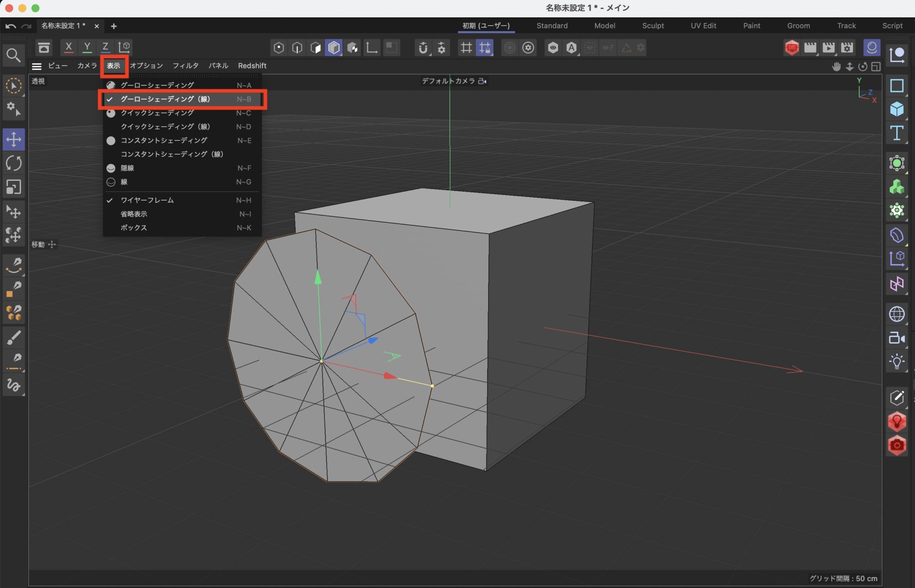Select the Scale tool

(14, 187)
